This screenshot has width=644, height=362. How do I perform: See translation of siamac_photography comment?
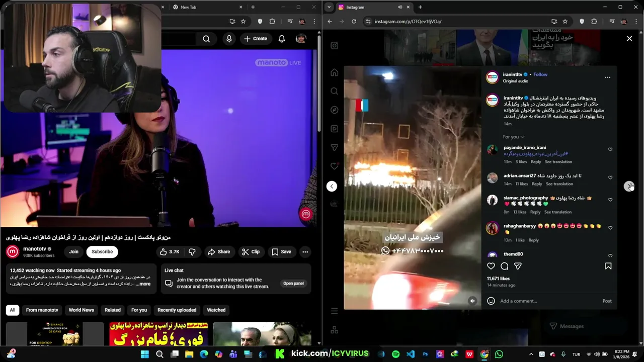pyautogui.click(x=558, y=212)
